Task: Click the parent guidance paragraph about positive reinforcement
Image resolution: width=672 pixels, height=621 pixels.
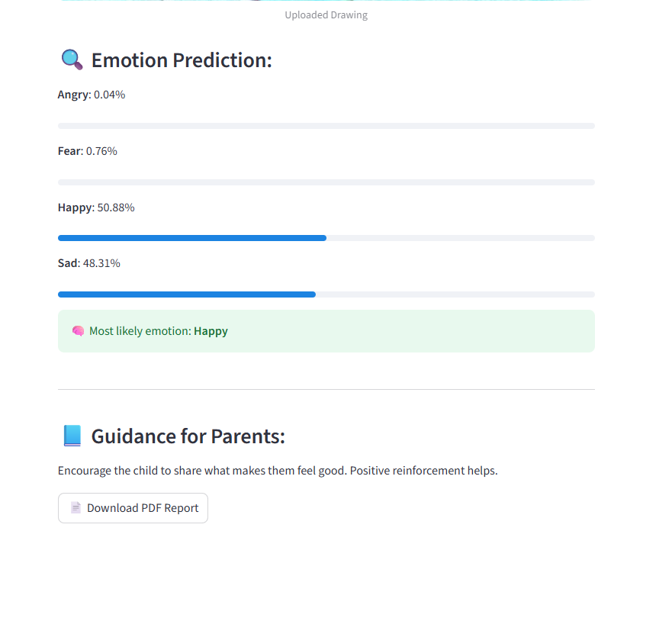Action: (278, 471)
